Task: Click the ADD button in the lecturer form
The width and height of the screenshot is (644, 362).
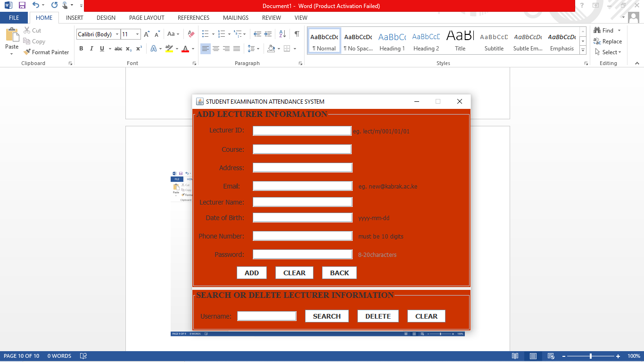Action: [251, 272]
